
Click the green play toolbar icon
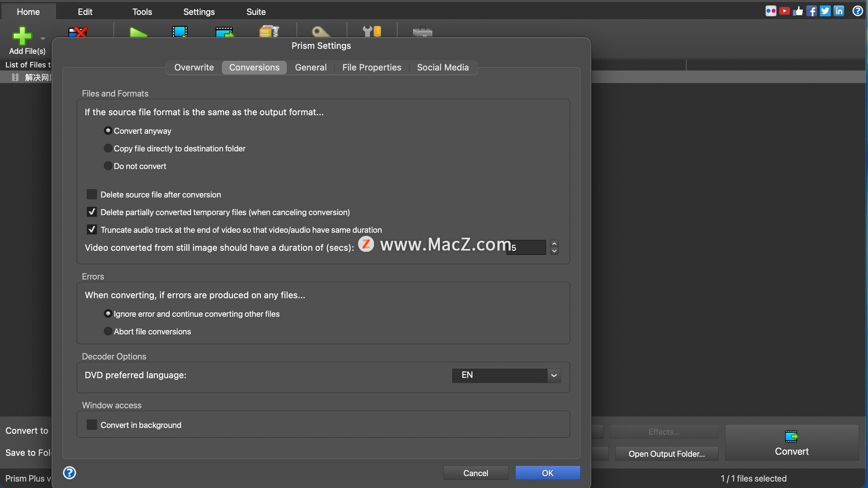pos(138,32)
